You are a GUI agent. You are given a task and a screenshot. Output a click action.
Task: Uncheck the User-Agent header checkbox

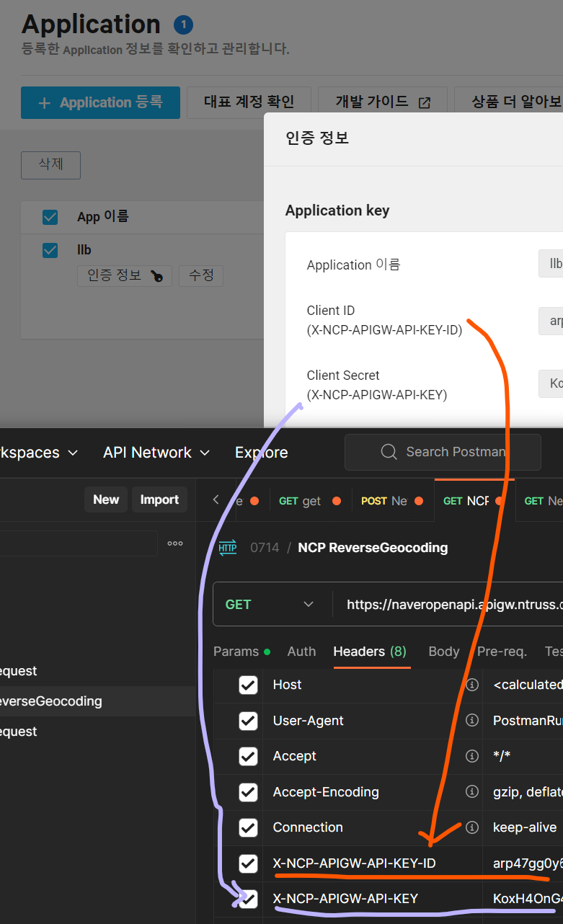(248, 721)
